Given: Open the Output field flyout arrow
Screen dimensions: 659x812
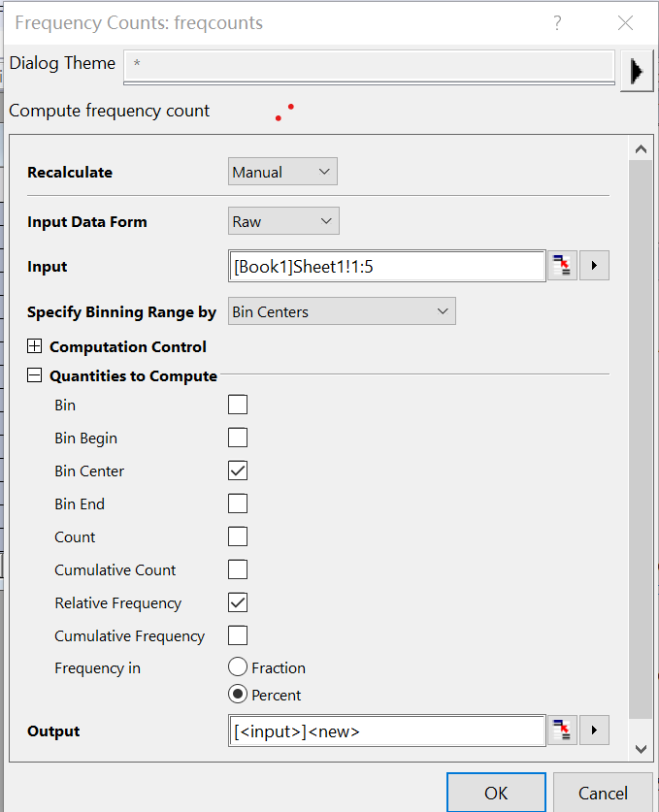Looking at the screenshot, I should point(594,731).
